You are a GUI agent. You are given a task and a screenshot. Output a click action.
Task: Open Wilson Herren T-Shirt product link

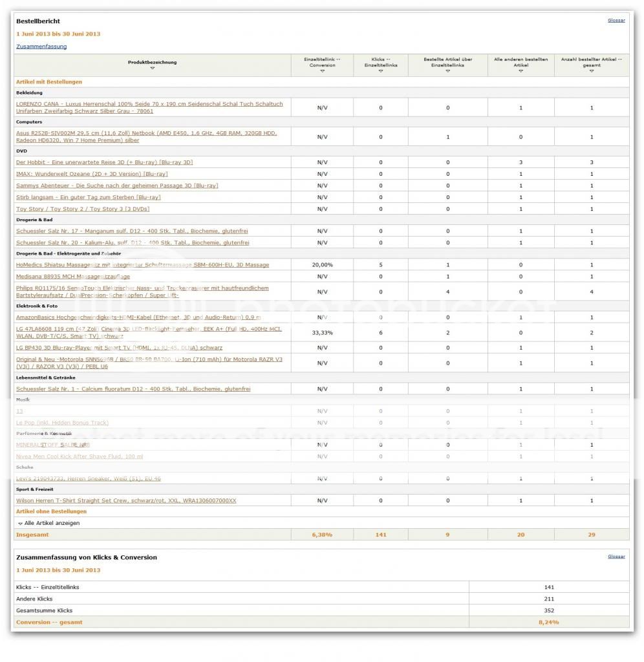tap(126, 501)
